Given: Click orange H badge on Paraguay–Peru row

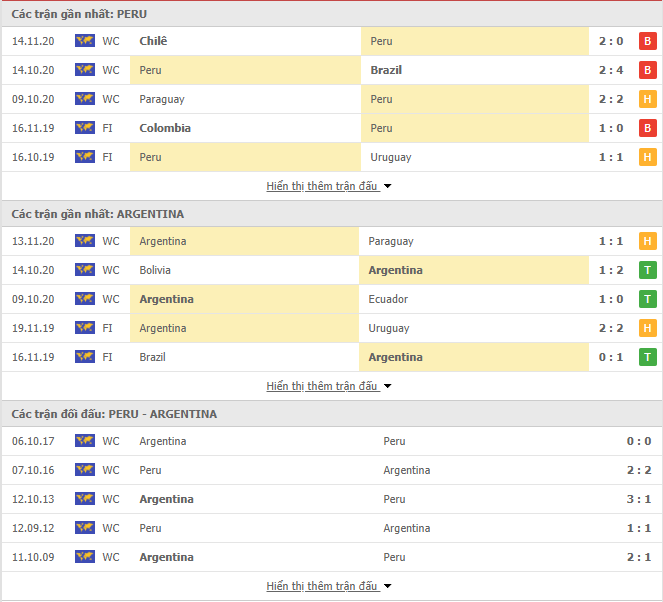Looking at the screenshot, I should pyautogui.click(x=647, y=99).
